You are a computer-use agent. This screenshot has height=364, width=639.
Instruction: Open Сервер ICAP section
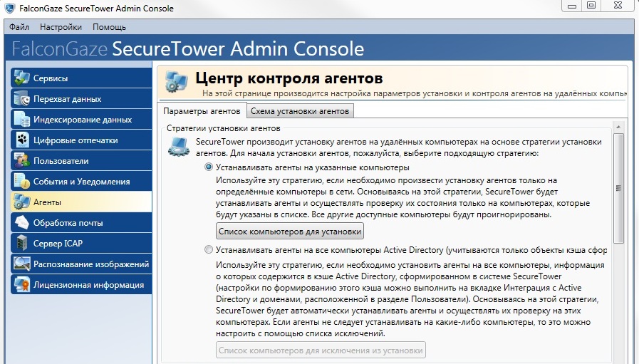click(x=81, y=244)
